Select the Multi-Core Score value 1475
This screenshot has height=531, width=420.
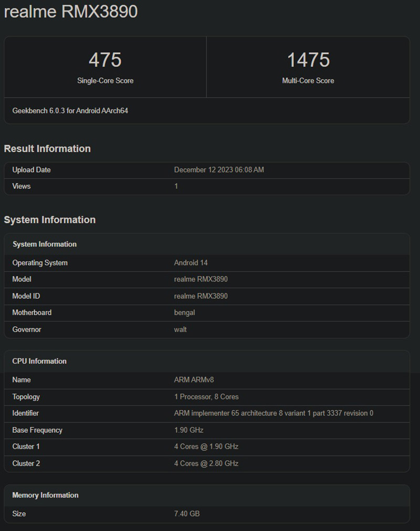308,60
